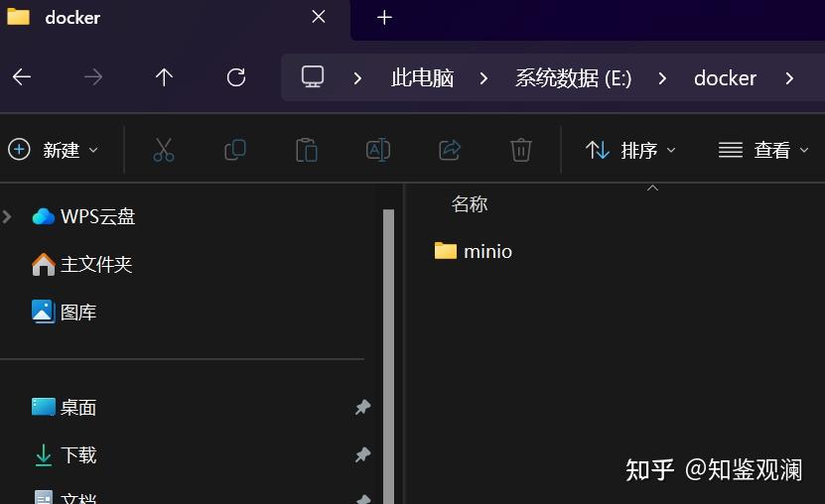The height and width of the screenshot is (504, 825).
Task: Click docker in the address bar
Action: coord(725,78)
